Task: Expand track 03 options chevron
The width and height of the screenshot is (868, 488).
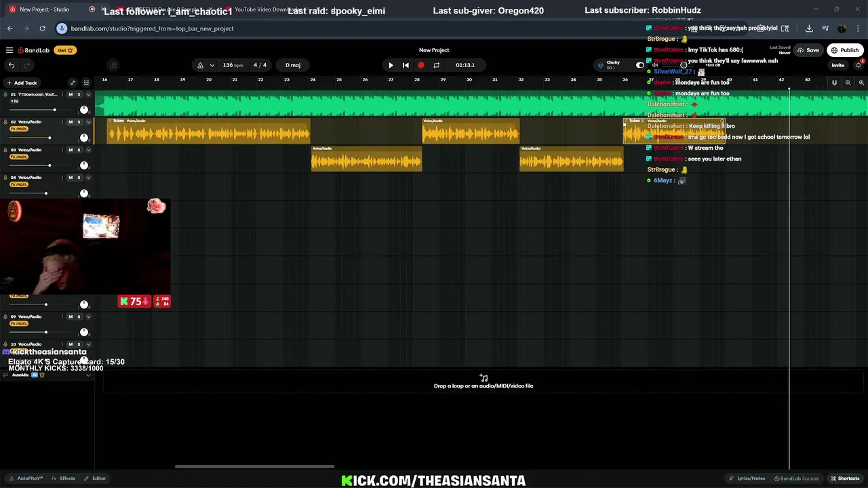Action: tap(88, 150)
